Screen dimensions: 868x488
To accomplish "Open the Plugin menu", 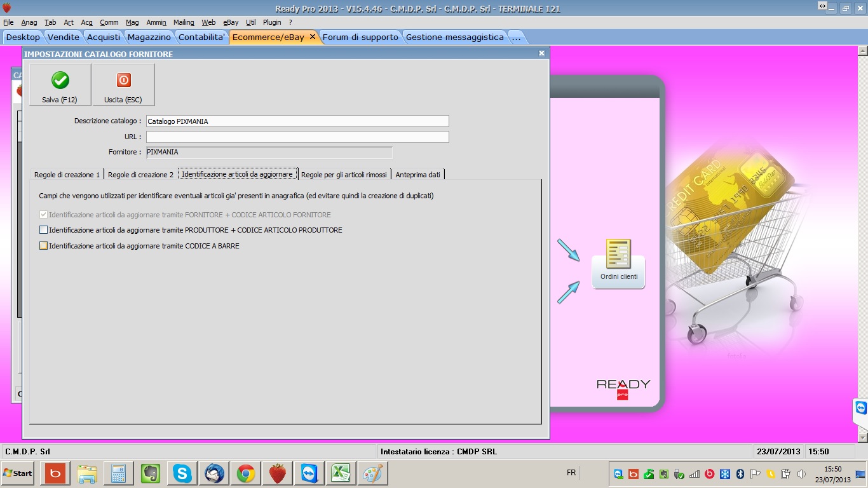I will 272,22.
